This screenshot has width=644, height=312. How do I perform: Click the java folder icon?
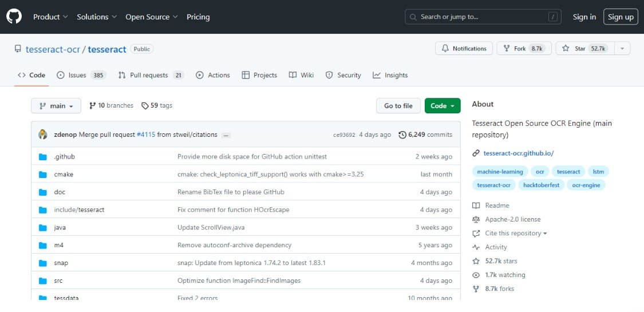tap(43, 227)
